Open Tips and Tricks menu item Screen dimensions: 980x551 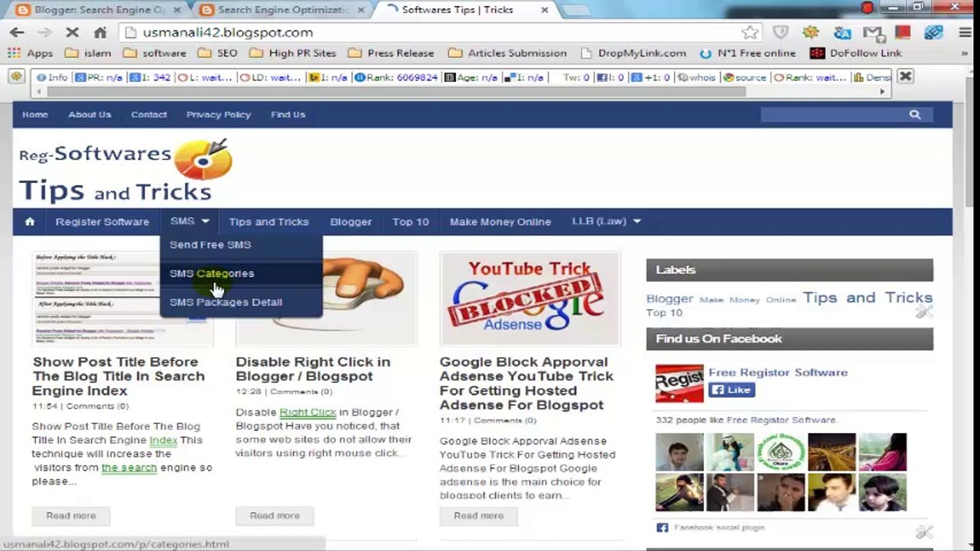[269, 222]
